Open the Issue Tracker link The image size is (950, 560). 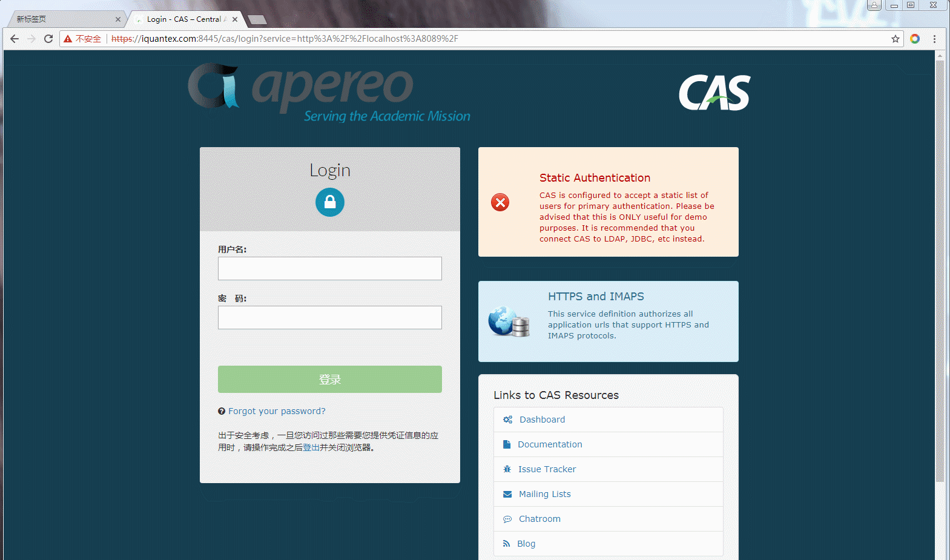(547, 469)
